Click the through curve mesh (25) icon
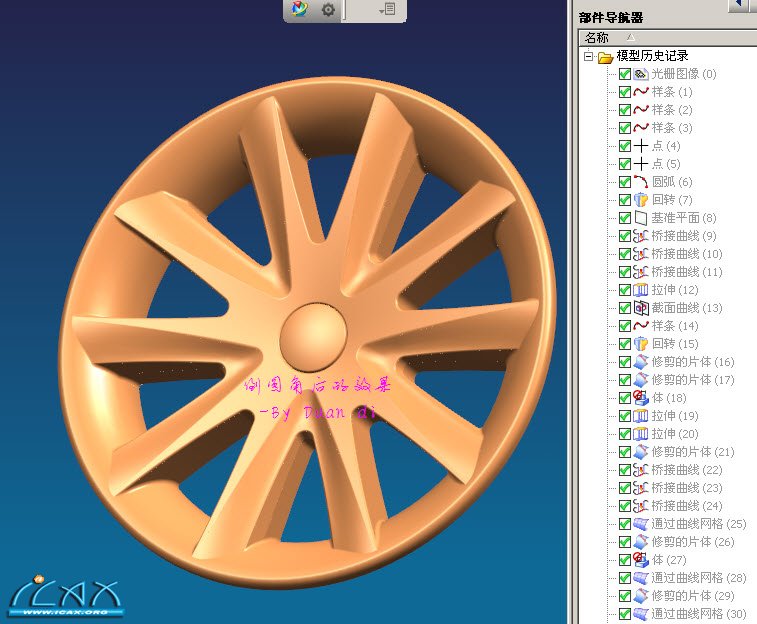The width and height of the screenshot is (757, 624). point(641,524)
